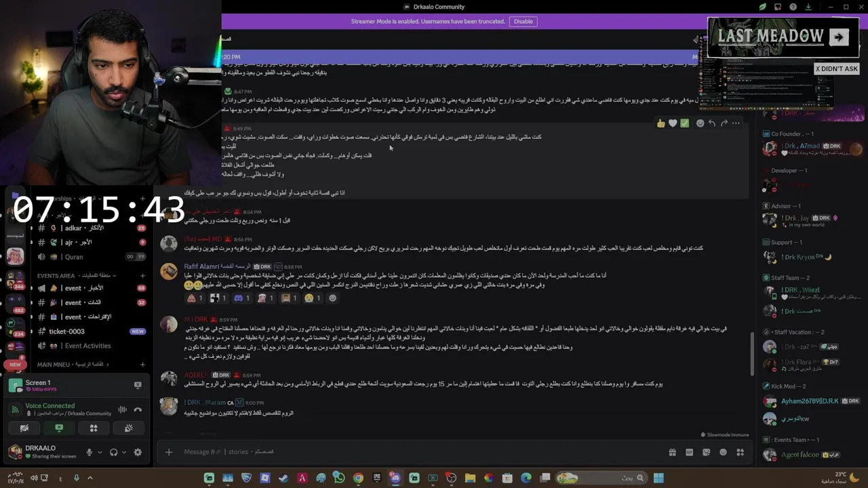Open the ajr text channel
Image resolution: width=868 pixels, height=488 pixels.
point(92,243)
